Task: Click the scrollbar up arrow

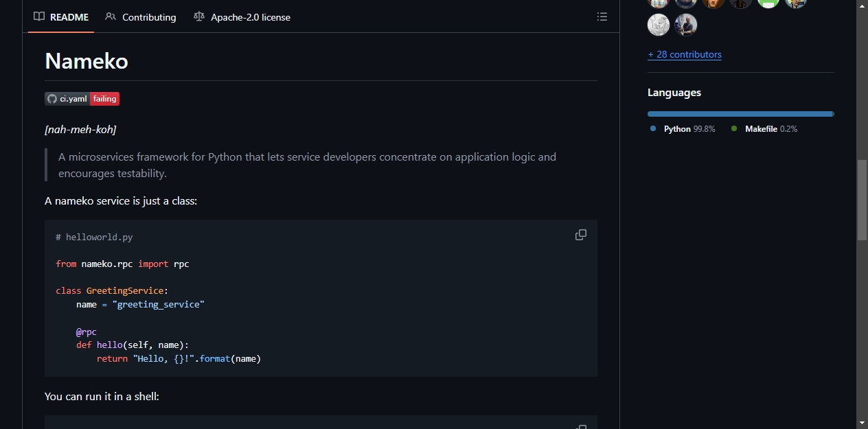Action: (863, 5)
